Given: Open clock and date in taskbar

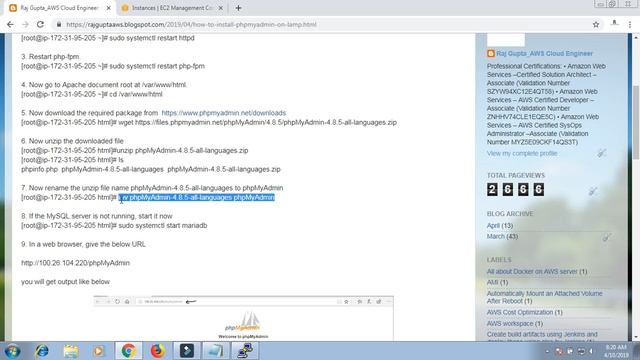Looking at the screenshot, I should [616, 351].
